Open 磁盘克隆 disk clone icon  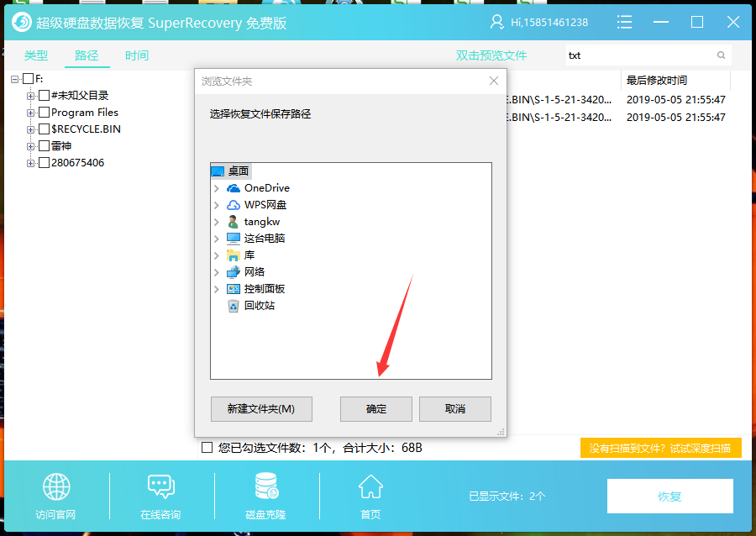pyautogui.click(x=266, y=486)
